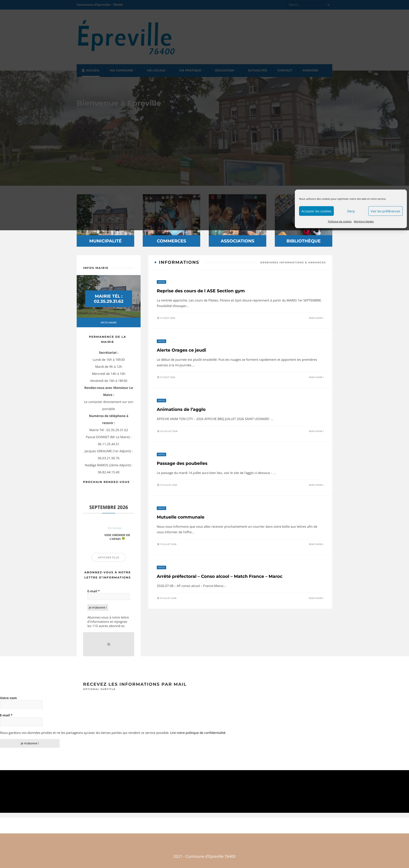Open the Commerces tile

[x=171, y=220]
